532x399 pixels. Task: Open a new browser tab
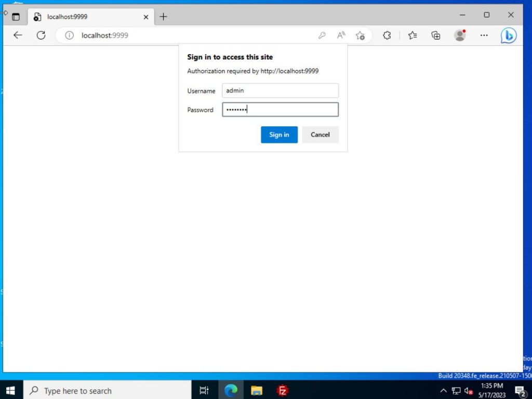tap(163, 16)
